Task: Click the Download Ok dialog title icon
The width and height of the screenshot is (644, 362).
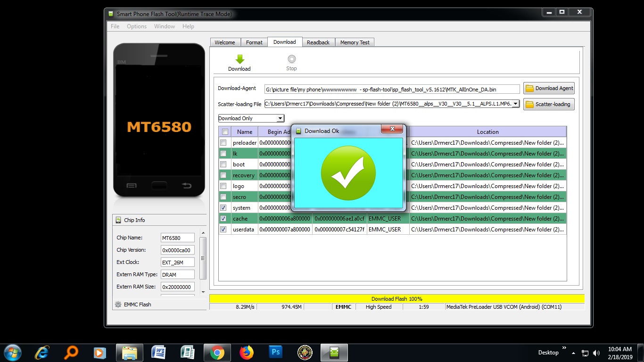Action: coord(298,131)
